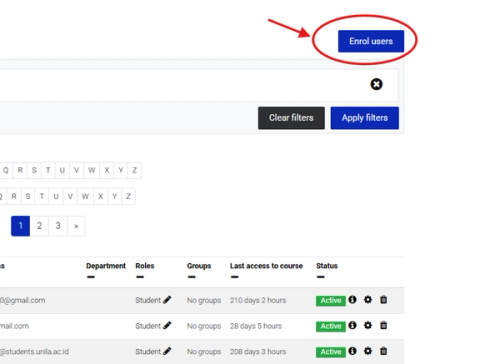Edit enrolment gear for 28 days row

(368, 325)
